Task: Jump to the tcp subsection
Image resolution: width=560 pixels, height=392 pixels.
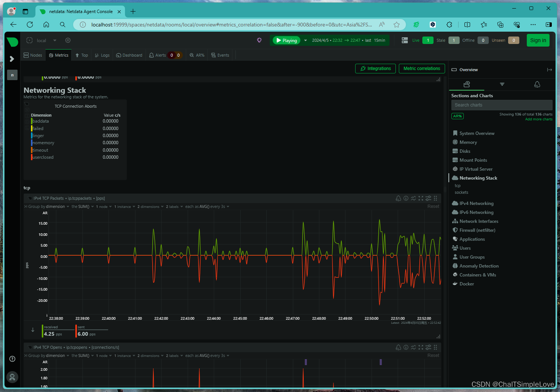Action: click(x=457, y=186)
